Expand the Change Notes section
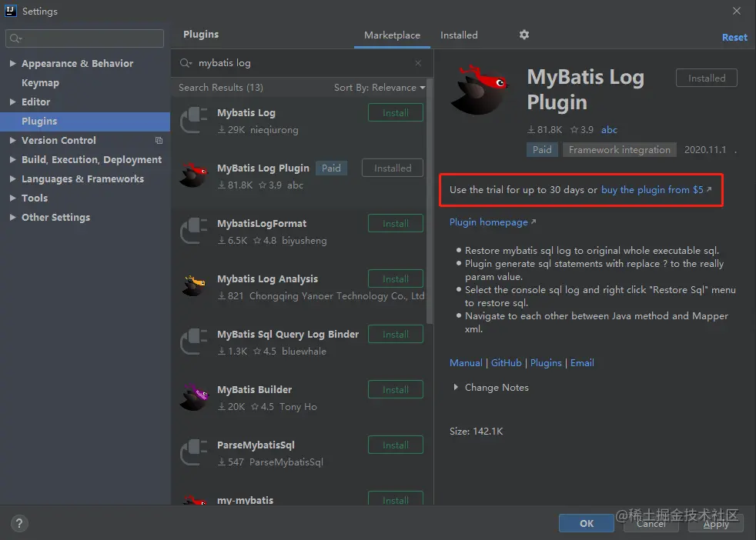The image size is (756, 540). click(x=456, y=387)
